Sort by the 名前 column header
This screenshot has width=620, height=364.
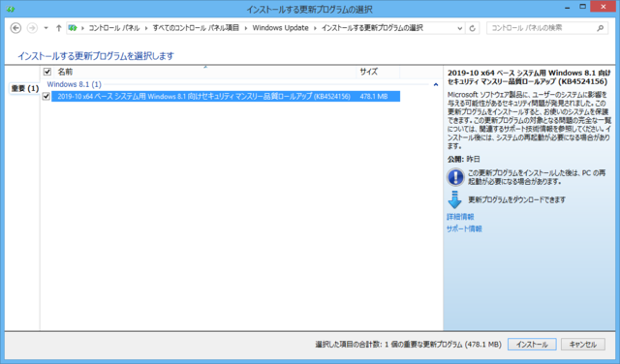tap(65, 72)
